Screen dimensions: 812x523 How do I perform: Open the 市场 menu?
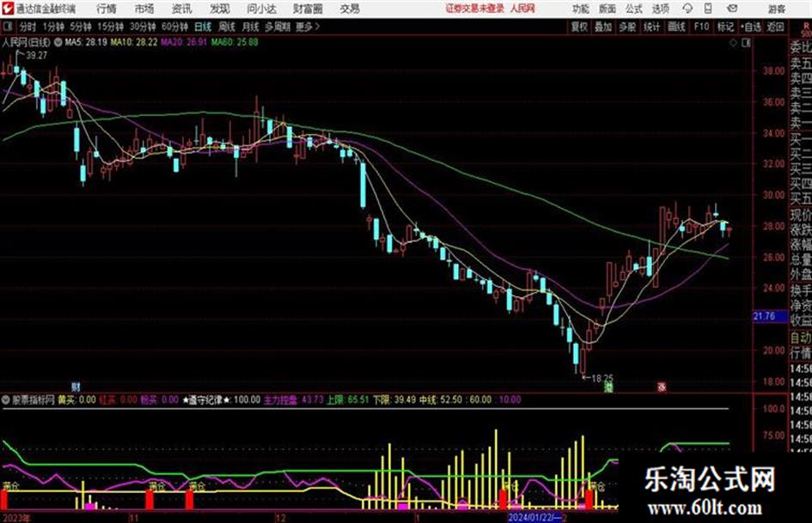144,9
